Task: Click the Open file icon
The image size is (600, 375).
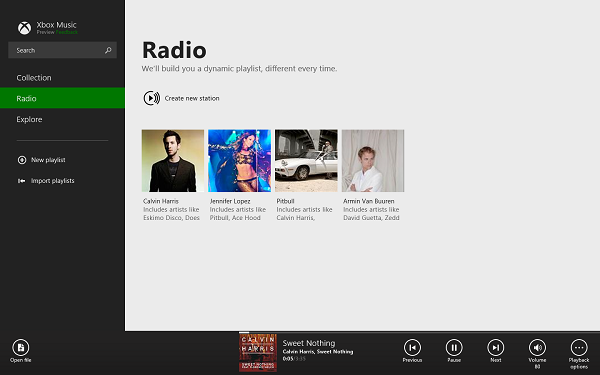Action: pos(21,347)
